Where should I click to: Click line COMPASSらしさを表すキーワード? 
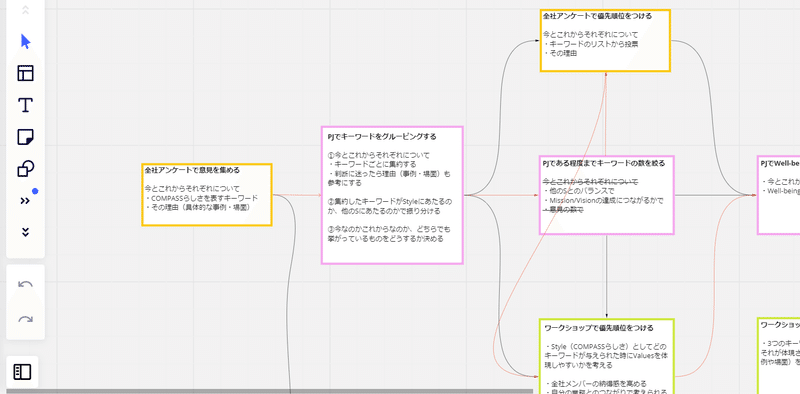click(x=202, y=198)
